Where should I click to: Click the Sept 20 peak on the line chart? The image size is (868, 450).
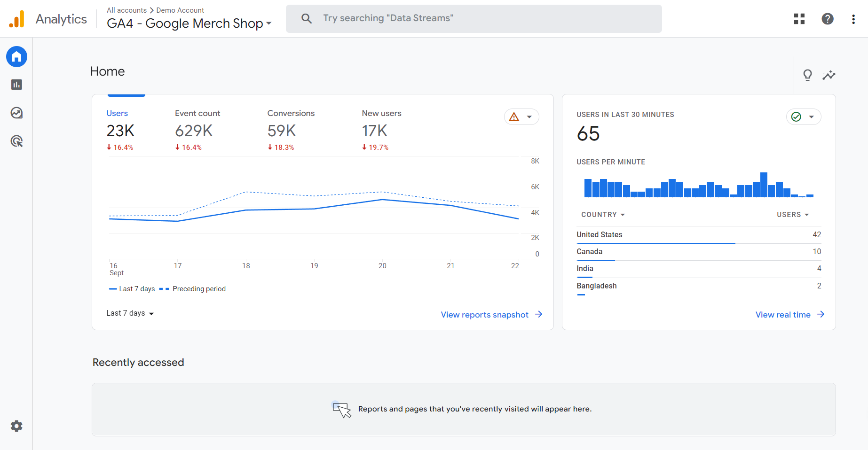(382, 200)
